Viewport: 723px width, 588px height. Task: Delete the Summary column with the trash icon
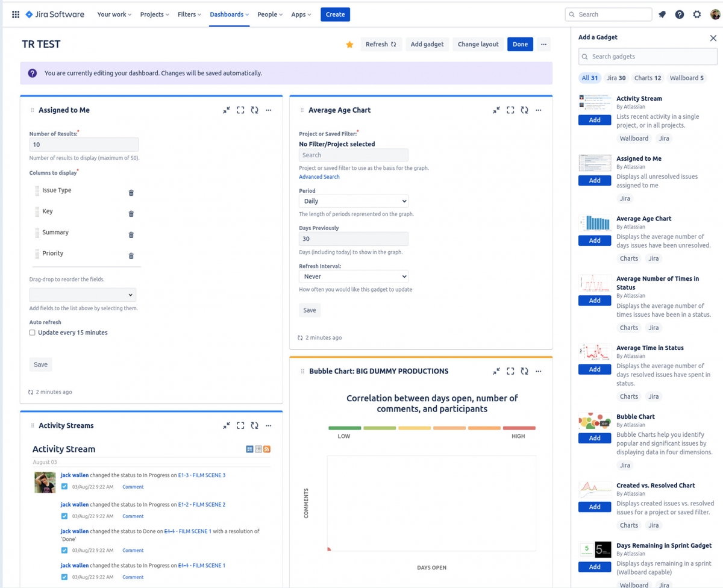click(131, 234)
